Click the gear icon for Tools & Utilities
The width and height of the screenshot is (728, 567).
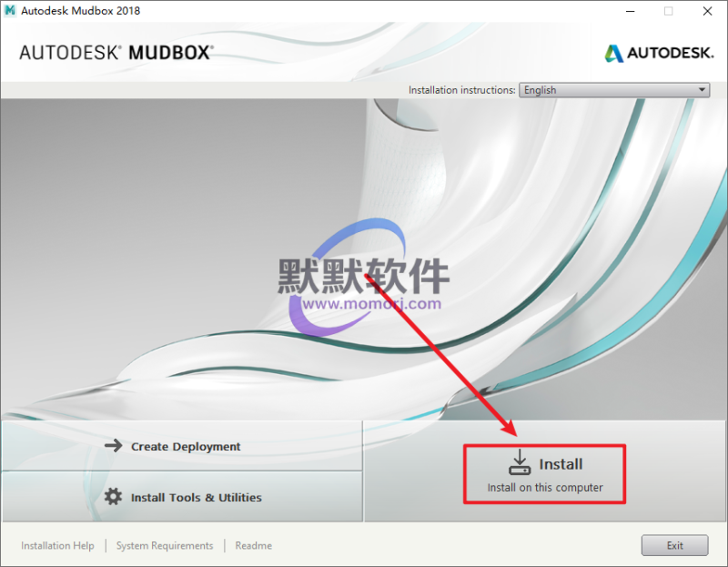pos(113,497)
